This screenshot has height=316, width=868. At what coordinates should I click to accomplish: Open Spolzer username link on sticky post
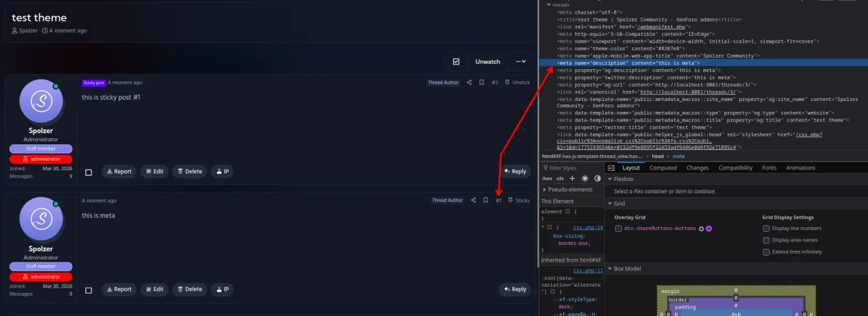(x=41, y=131)
